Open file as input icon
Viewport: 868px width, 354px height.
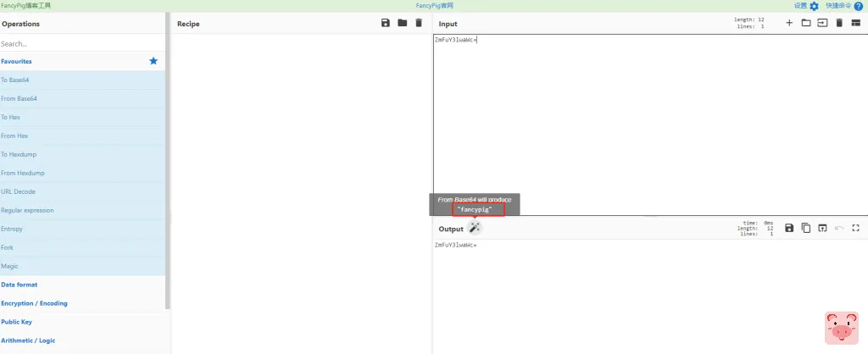click(822, 23)
